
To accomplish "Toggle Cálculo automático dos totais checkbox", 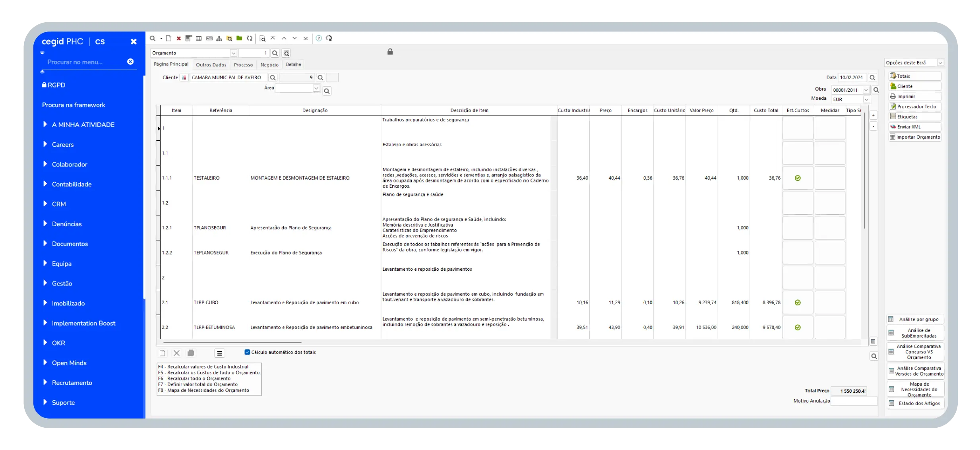I will (247, 352).
